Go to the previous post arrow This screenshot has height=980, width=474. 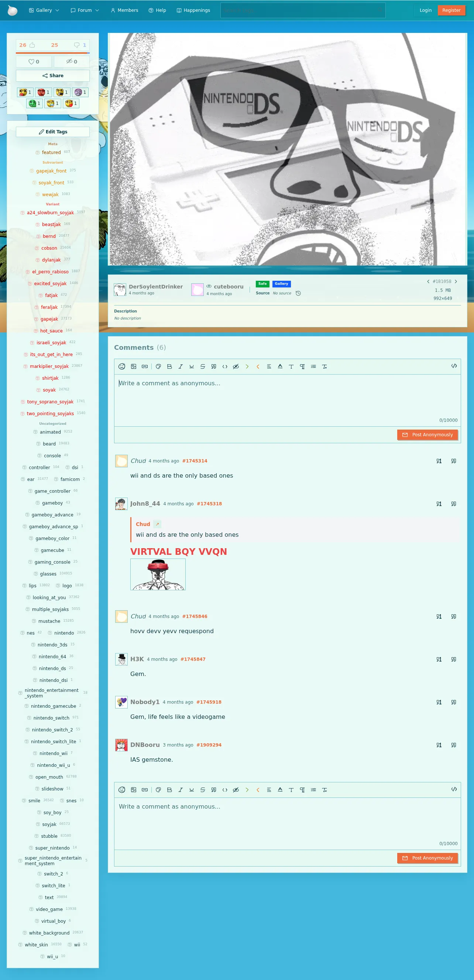[428, 281]
